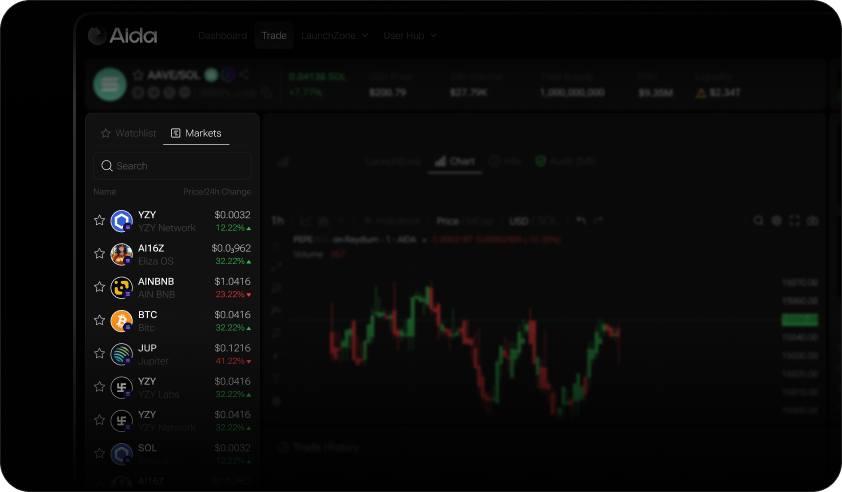Click the BTC price $0.0416
The image size is (842, 492).
(233, 315)
